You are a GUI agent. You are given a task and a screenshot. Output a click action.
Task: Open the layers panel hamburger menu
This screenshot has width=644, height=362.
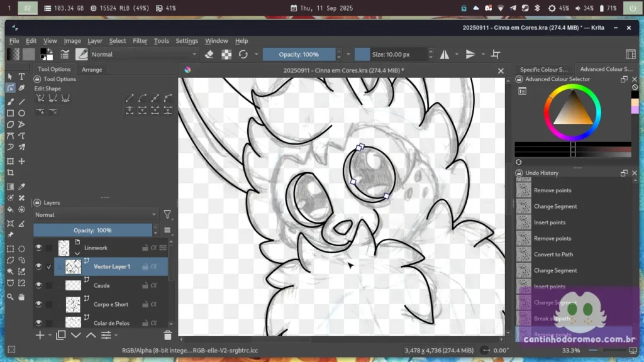167,230
